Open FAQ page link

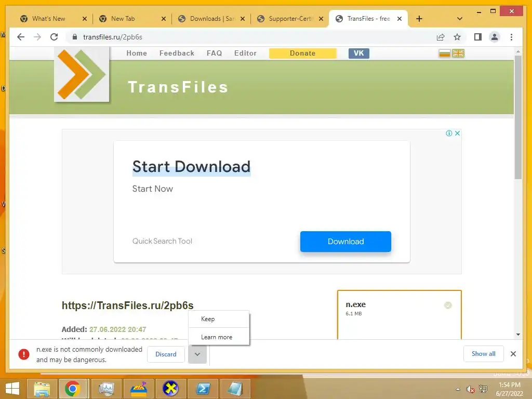(215, 54)
